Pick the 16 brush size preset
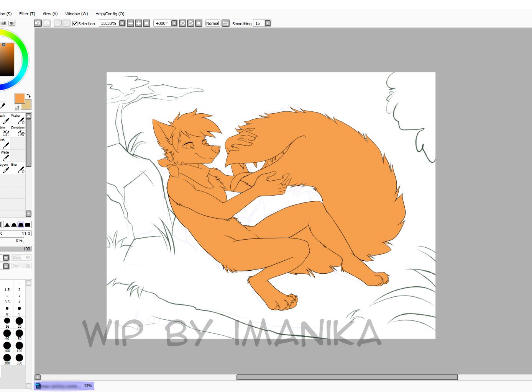The height and width of the screenshot is (392, 532). click(x=7, y=322)
